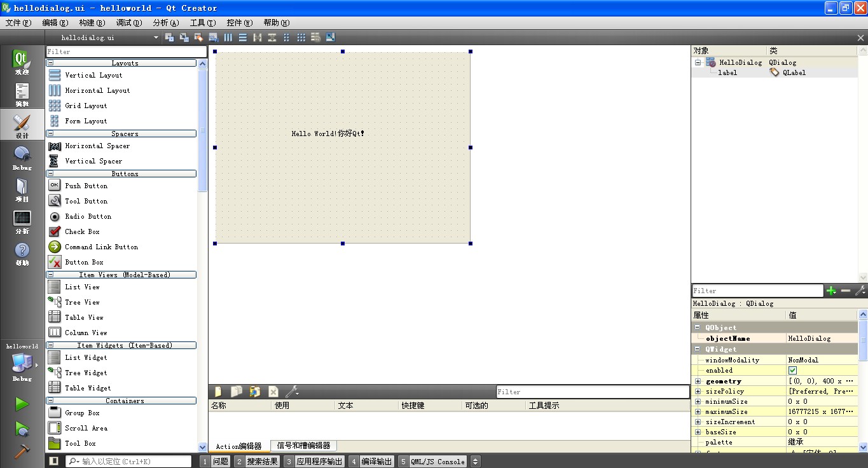Screen dimensions: 868x468
Task: Add a dynamic property with green plus
Action: click(831, 291)
